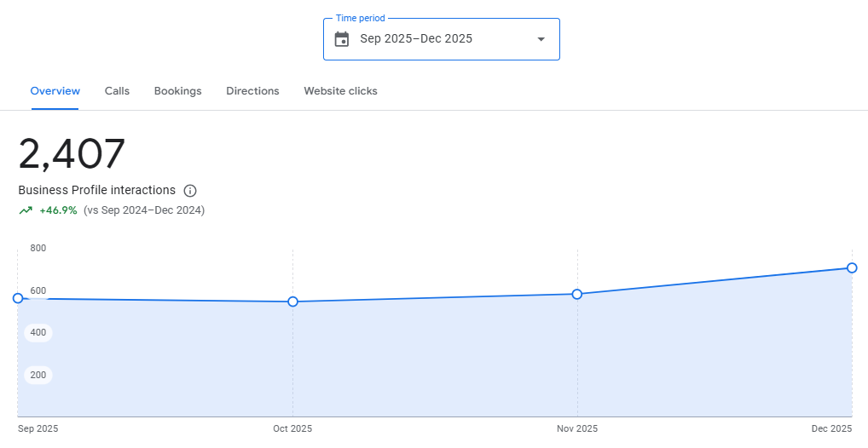Select the Overview tab
This screenshot has height=448, width=868.
pos(55,91)
